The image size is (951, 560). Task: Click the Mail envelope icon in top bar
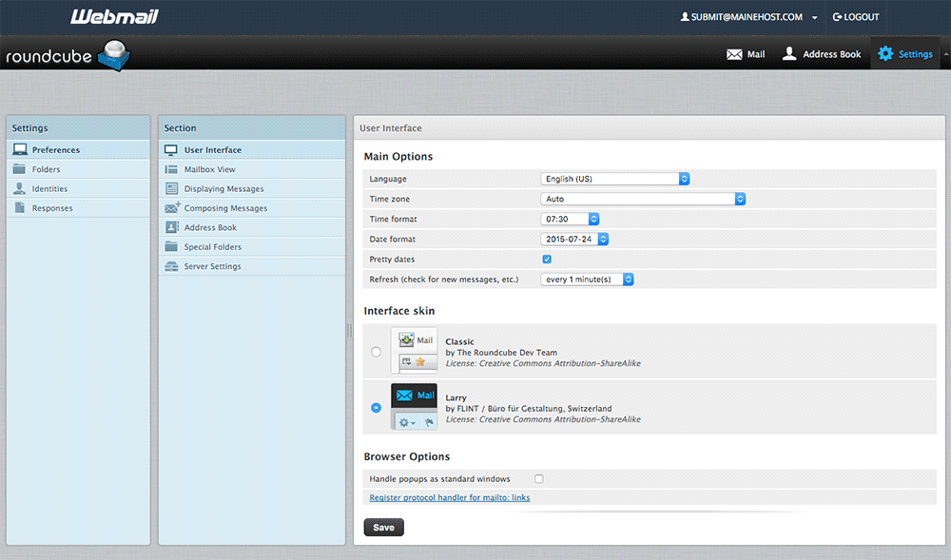click(x=734, y=54)
